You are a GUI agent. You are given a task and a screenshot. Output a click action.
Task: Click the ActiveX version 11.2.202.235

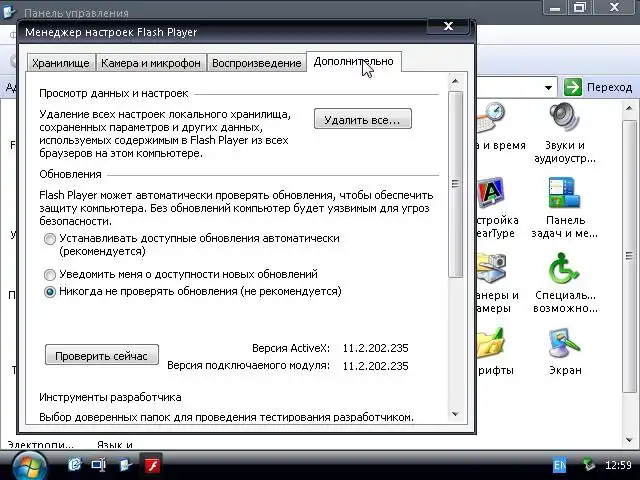(376, 348)
